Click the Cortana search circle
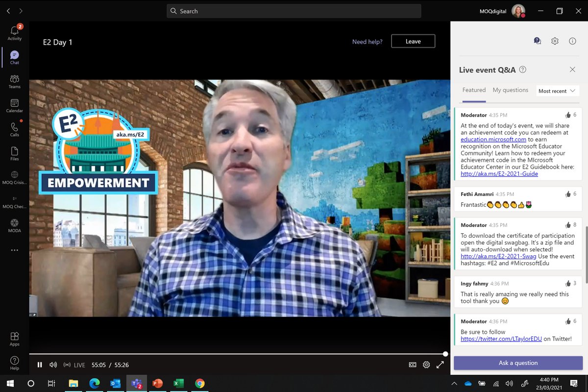The height and width of the screenshot is (392, 588). click(x=31, y=383)
